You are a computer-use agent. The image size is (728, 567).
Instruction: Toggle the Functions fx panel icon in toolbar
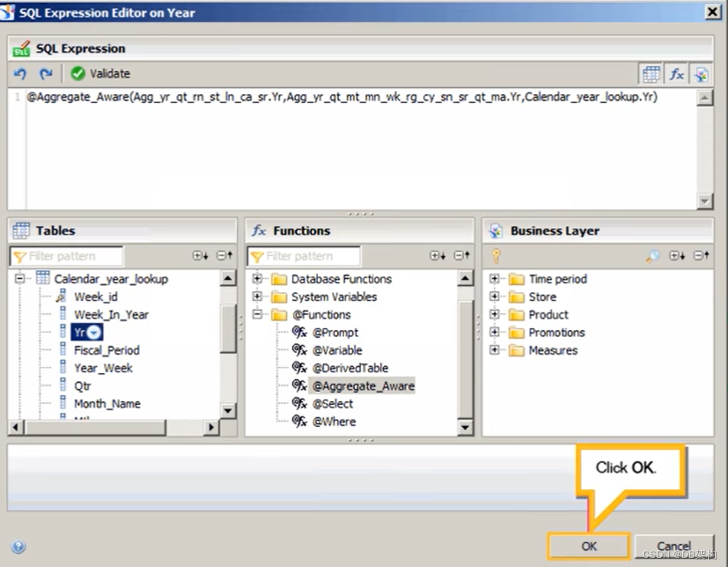[x=676, y=74]
